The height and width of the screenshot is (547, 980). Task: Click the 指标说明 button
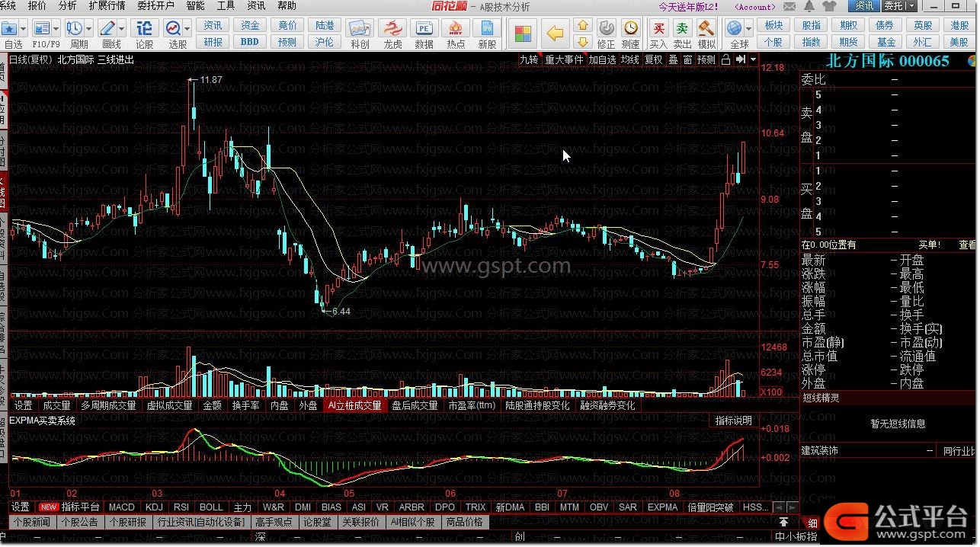(x=733, y=421)
